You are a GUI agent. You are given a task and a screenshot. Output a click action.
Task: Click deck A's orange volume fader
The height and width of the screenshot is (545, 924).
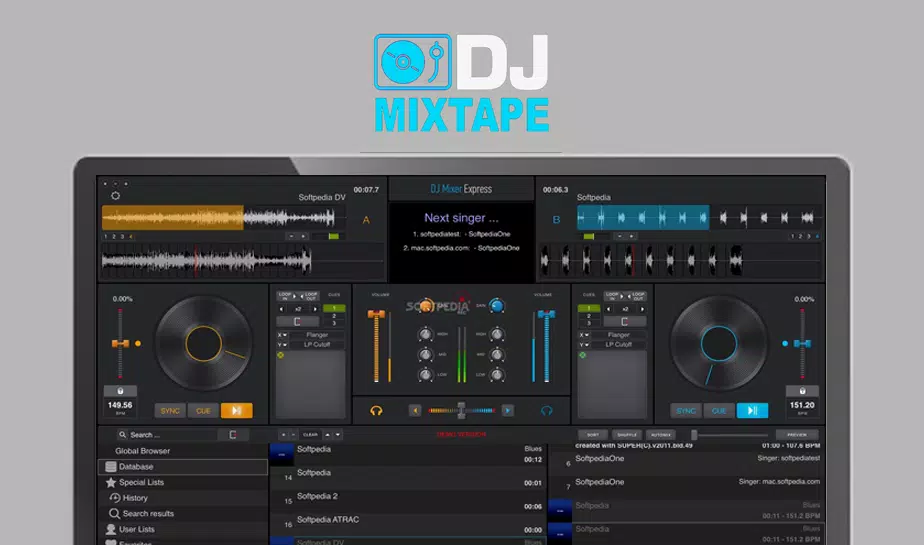coord(378,316)
